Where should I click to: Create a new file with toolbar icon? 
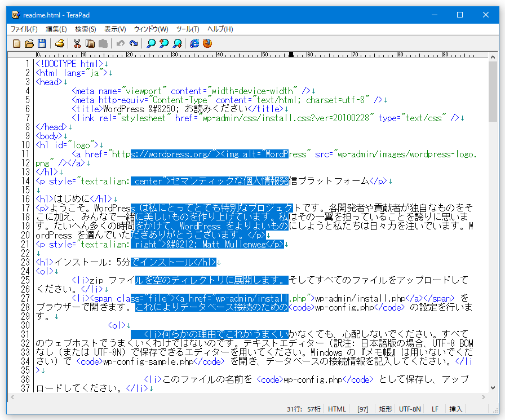click(16, 43)
